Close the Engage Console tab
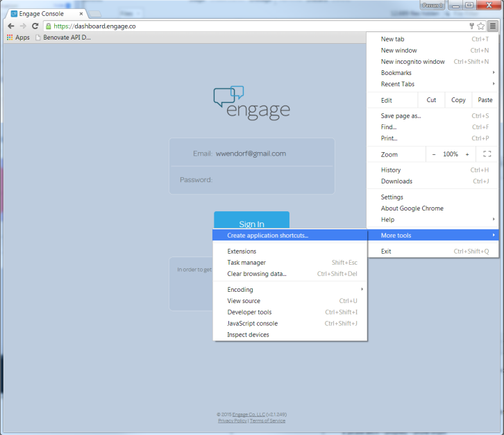This screenshot has height=435, width=504. point(81,14)
